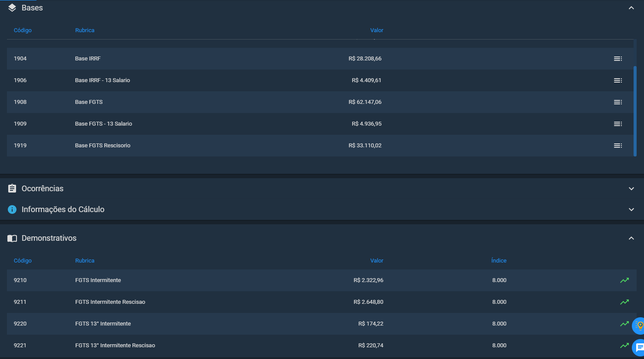Open details list icon for Base FGTS row
The height and width of the screenshot is (359, 644).
point(618,102)
